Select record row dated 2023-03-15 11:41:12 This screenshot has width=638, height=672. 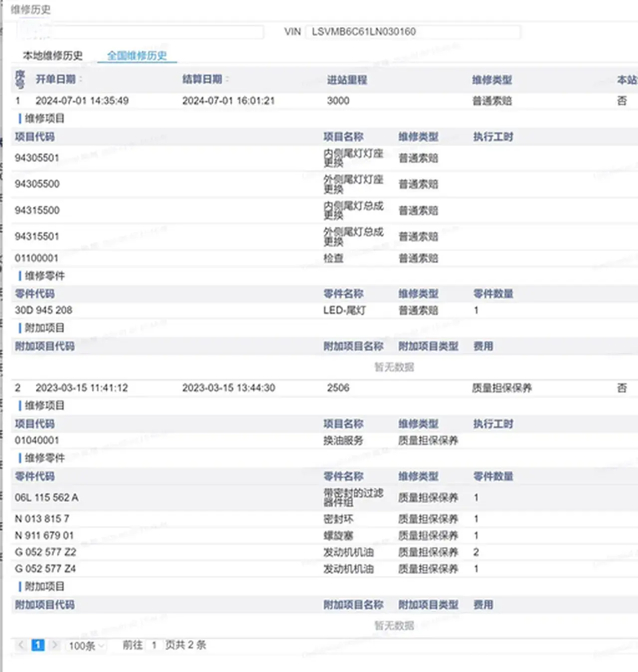(82, 388)
